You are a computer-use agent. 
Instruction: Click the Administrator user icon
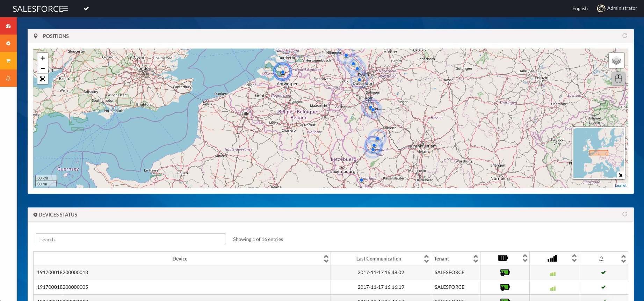[x=601, y=8]
